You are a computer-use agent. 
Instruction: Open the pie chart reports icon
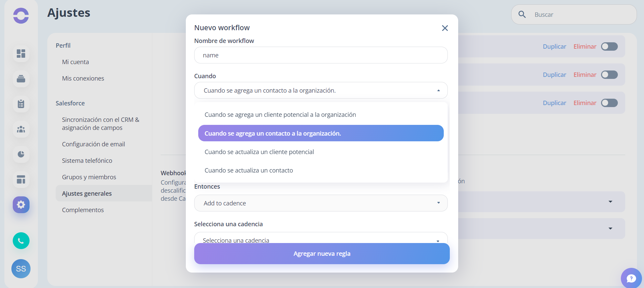coord(21,154)
